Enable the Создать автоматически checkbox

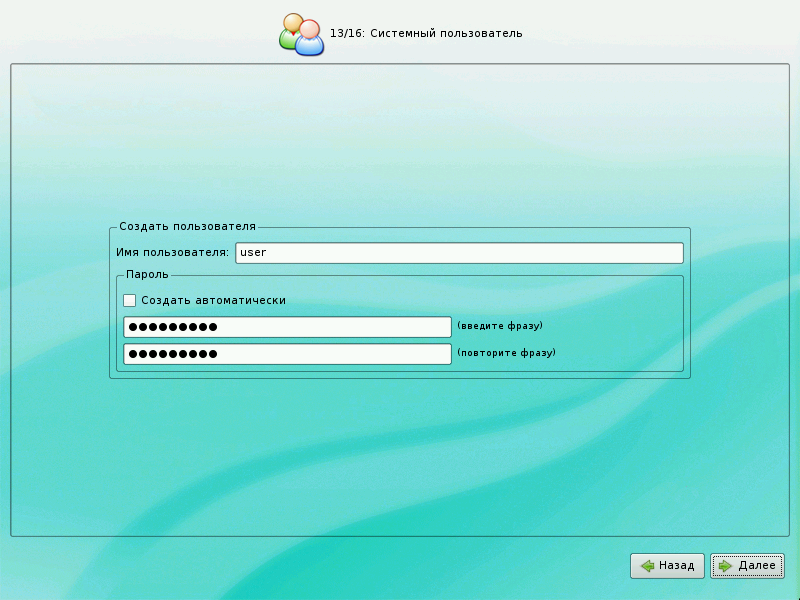(x=129, y=300)
